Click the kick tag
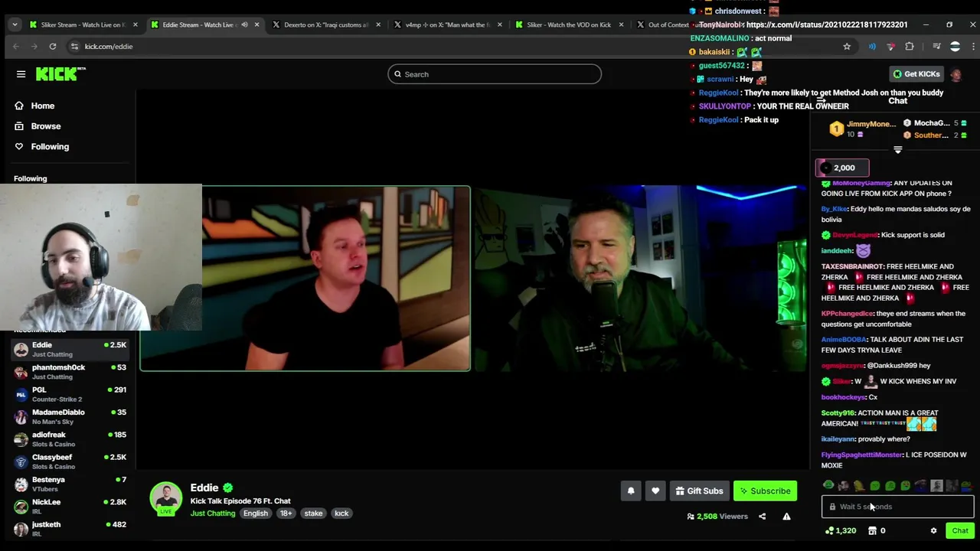This screenshot has width=980, height=551. [341, 514]
